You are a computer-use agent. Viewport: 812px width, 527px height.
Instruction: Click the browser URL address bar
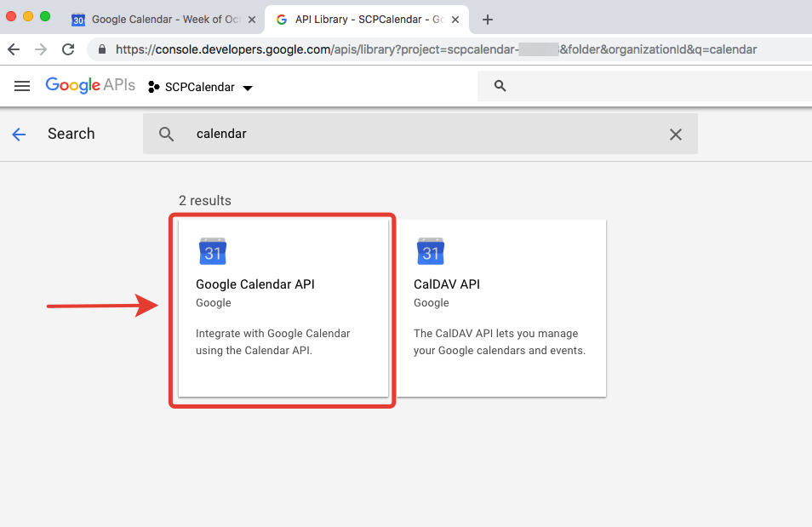pyautogui.click(x=434, y=49)
